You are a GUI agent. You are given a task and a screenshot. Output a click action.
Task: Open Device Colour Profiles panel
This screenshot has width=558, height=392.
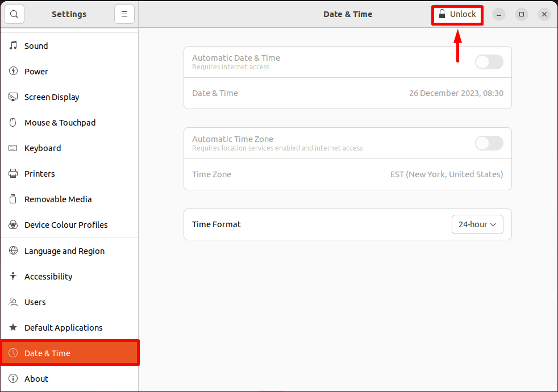click(x=69, y=225)
